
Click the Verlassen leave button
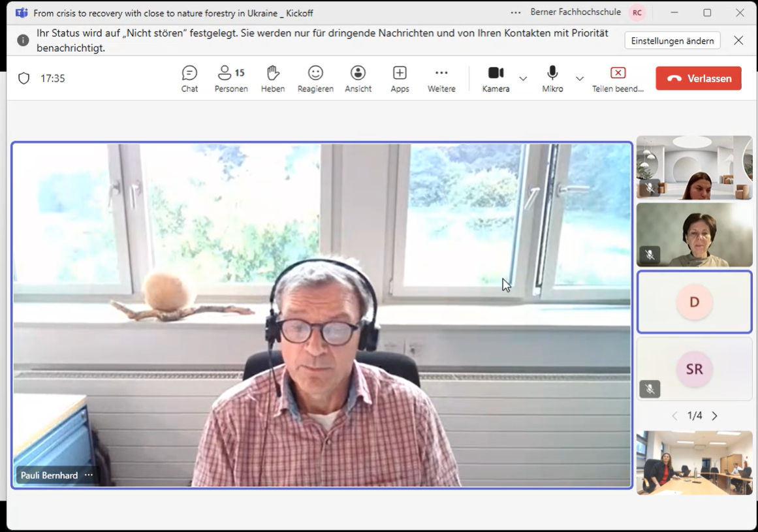click(699, 78)
